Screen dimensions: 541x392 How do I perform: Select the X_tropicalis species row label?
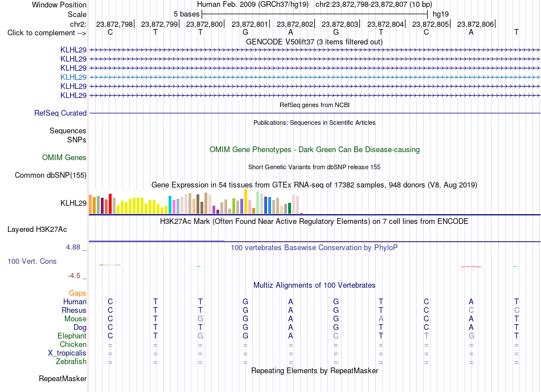[67, 353]
